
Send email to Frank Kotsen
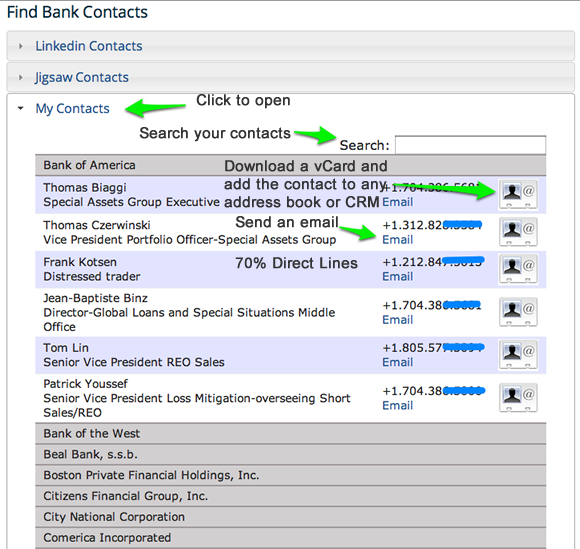pyautogui.click(x=397, y=276)
